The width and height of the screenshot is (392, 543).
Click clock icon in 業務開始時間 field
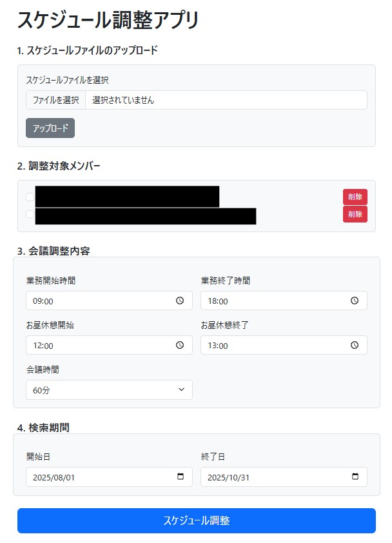(x=180, y=301)
